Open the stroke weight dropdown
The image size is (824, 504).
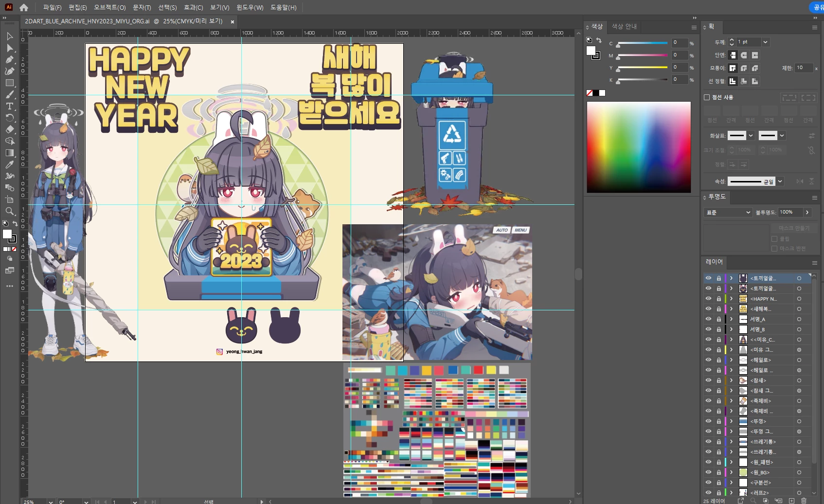tap(765, 42)
